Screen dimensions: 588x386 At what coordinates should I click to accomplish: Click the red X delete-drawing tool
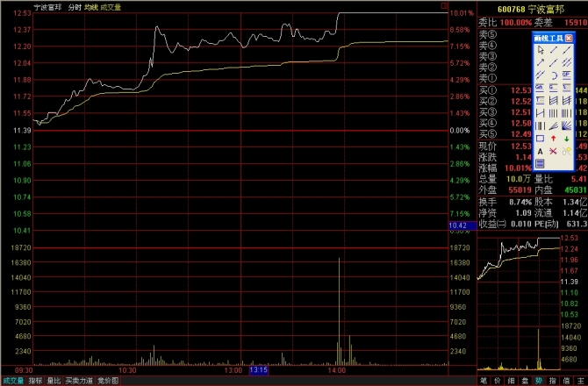(x=553, y=150)
